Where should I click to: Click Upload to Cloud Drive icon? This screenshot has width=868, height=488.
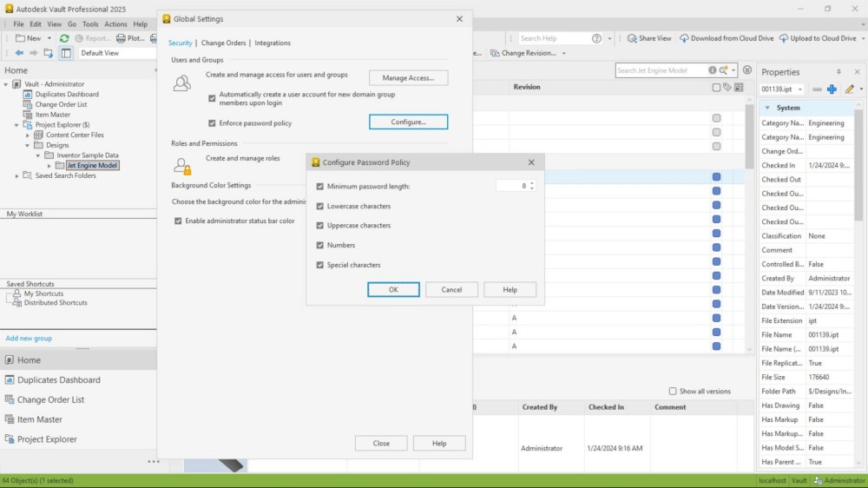tap(783, 38)
